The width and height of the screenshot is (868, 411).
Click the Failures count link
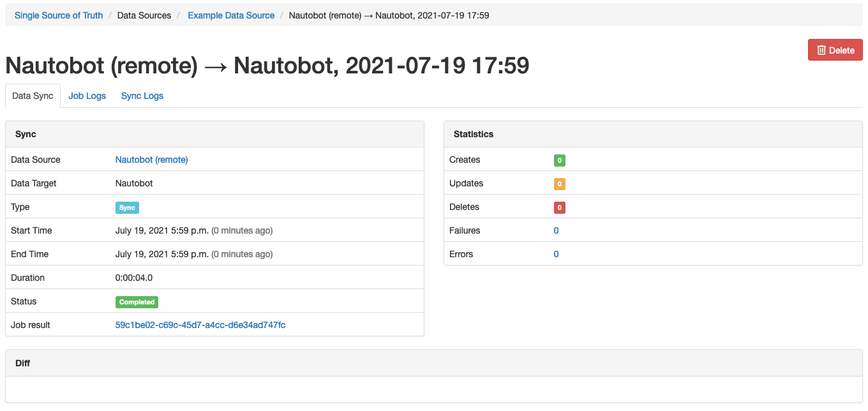pos(555,230)
